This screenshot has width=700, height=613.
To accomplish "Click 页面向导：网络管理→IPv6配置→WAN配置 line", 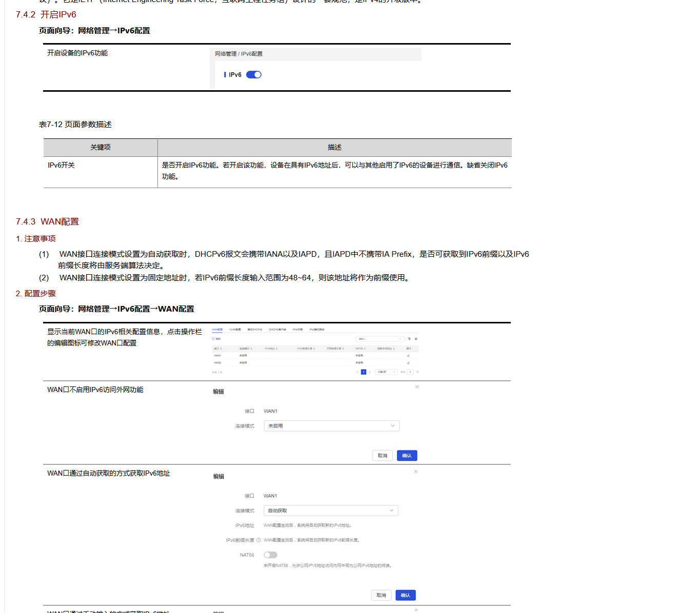I will (116, 309).
